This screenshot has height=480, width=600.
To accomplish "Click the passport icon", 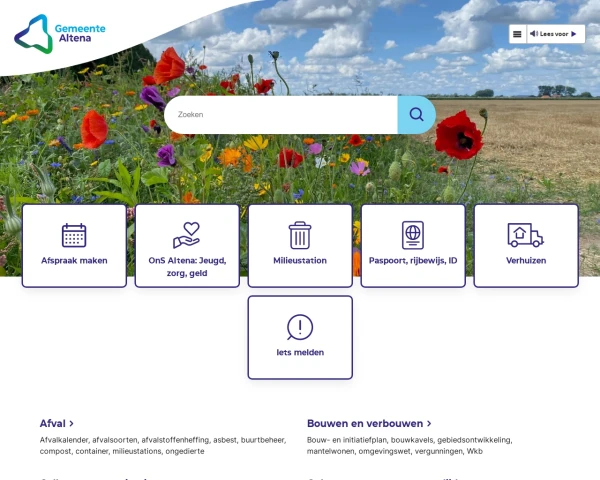I will pyautogui.click(x=413, y=235).
